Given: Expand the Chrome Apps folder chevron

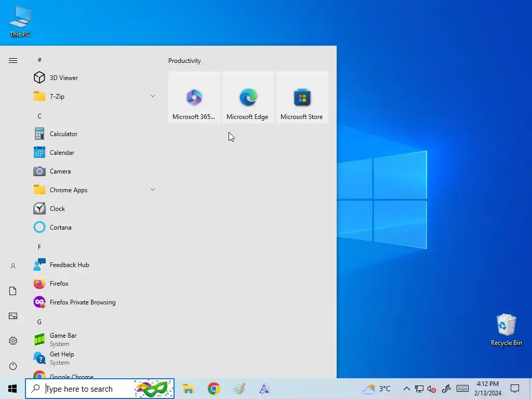Looking at the screenshot, I should (153, 190).
